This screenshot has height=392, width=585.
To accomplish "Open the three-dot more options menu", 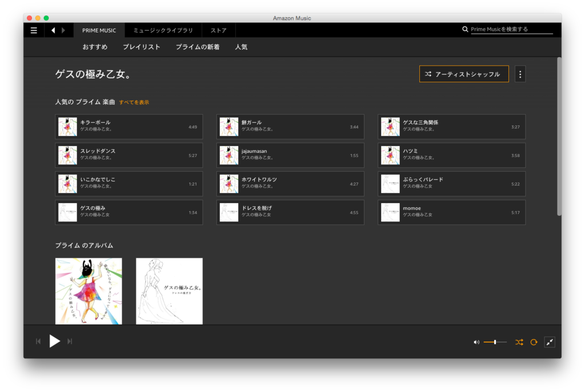I will coord(520,74).
